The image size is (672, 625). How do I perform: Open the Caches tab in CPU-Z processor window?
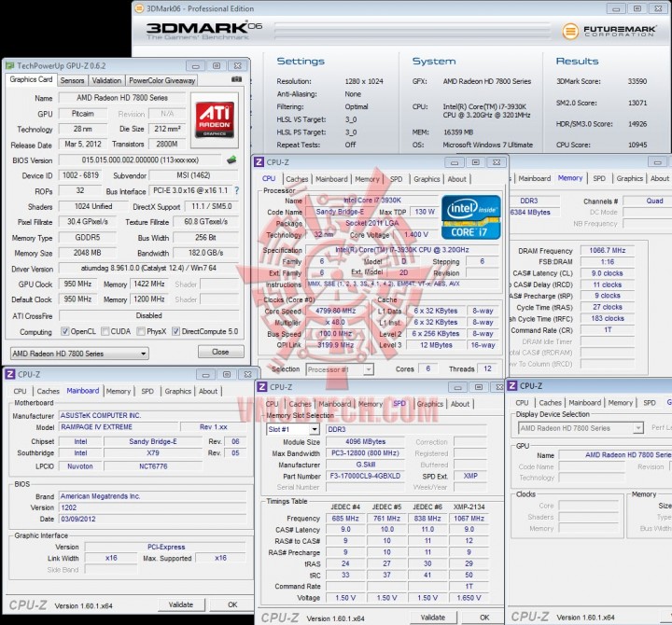[297, 179]
